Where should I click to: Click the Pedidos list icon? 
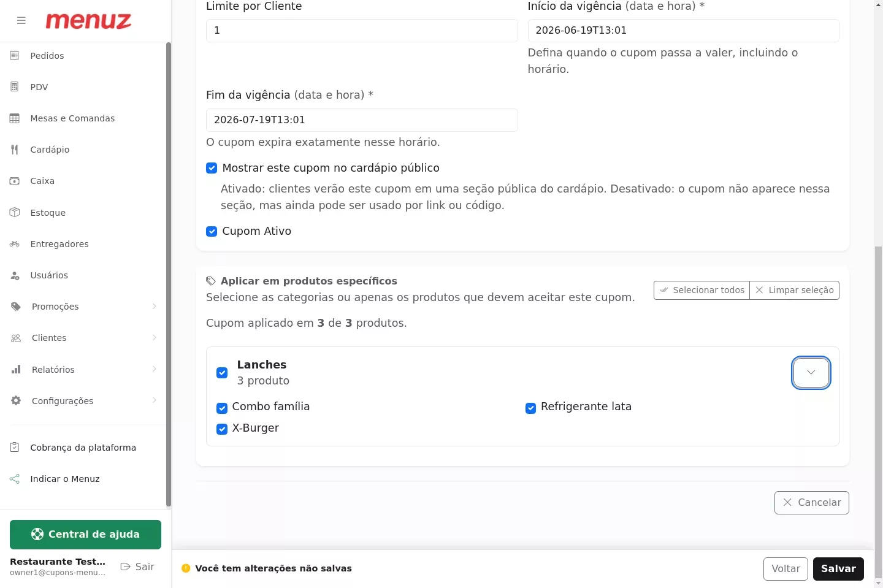[15, 56]
